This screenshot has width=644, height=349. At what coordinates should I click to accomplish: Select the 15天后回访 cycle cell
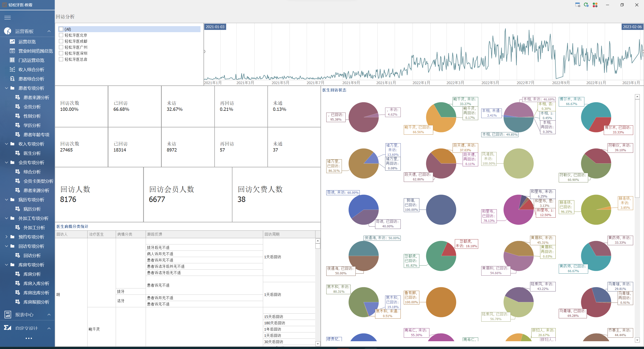coord(289,317)
